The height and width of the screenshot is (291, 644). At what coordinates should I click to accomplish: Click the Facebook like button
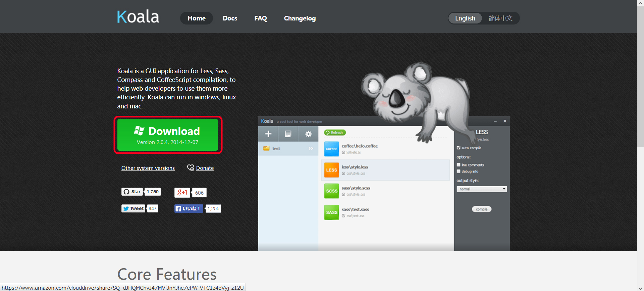click(189, 208)
